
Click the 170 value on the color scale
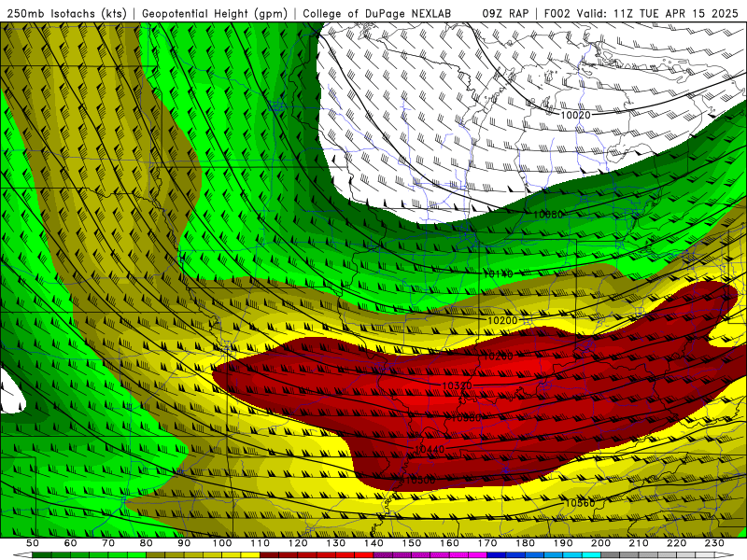[486, 543]
